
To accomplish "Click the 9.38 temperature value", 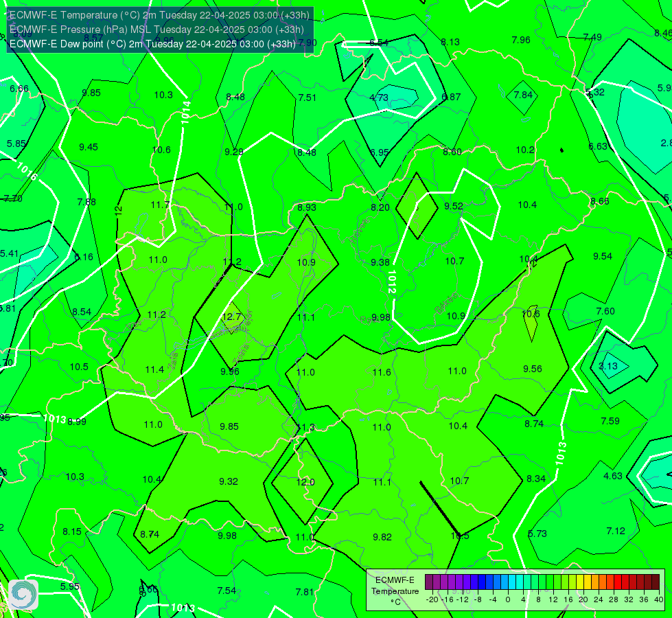I will (380, 262).
